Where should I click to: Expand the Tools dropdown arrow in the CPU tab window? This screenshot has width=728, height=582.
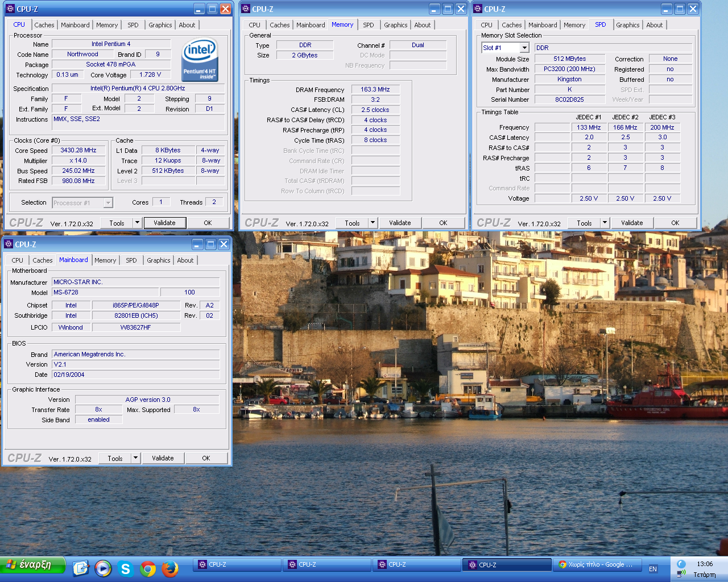click(x=137, y=223)
